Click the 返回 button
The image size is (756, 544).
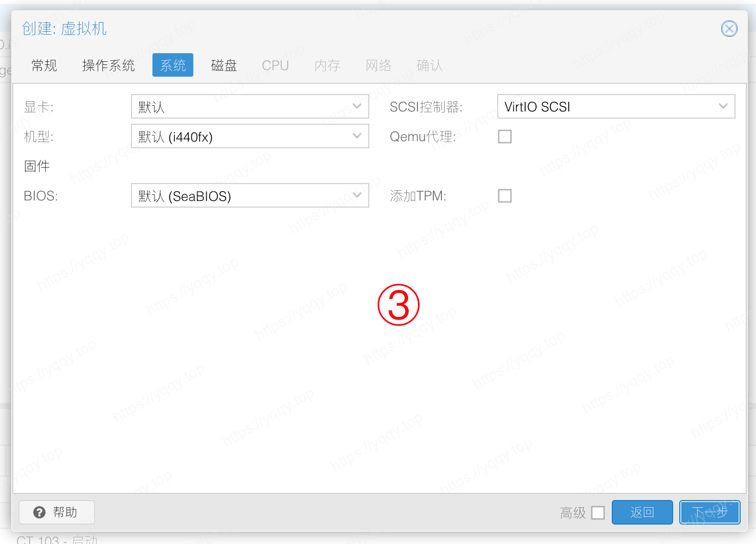[x=642, y=512]
